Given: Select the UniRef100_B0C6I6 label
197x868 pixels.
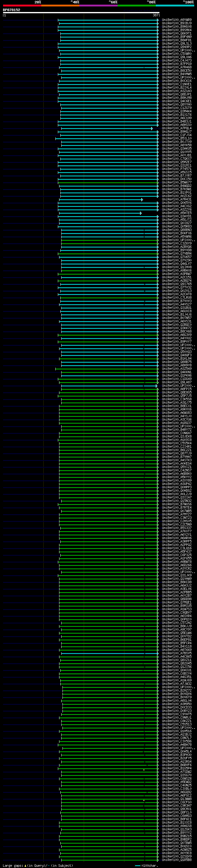Looking at the screenshot, I should [177, 81].
